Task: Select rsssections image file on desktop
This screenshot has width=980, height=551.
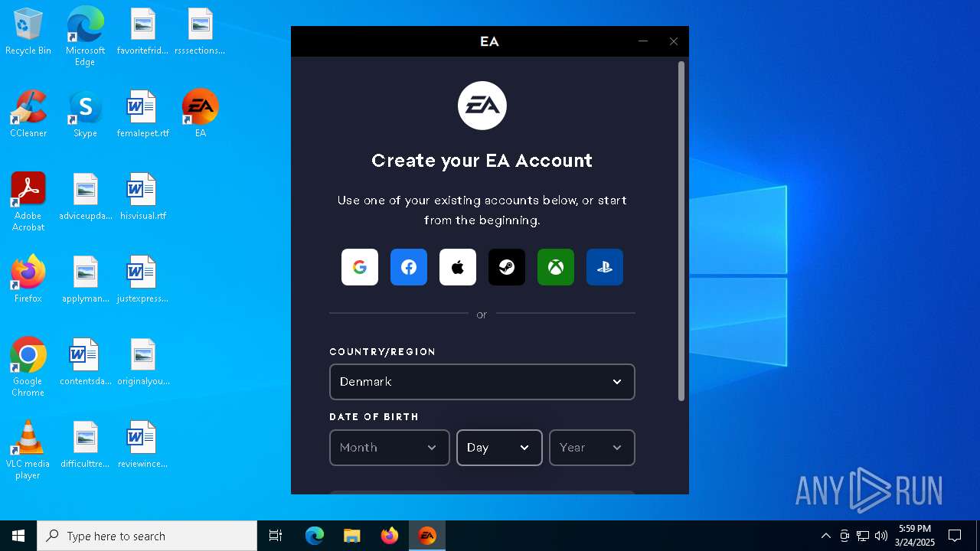Action: point(200,32)
